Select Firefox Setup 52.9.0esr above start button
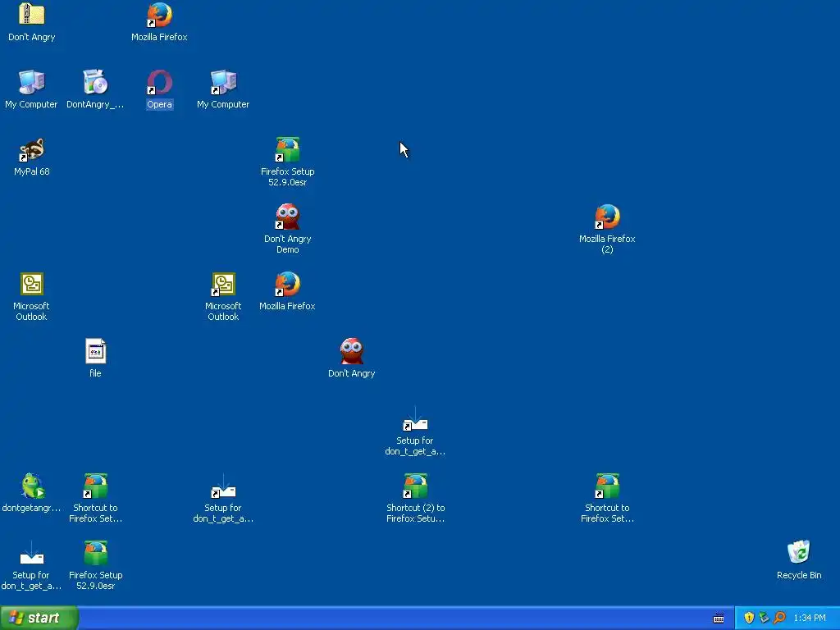Viewport: 840px width, 630px height. pos(95,554)
